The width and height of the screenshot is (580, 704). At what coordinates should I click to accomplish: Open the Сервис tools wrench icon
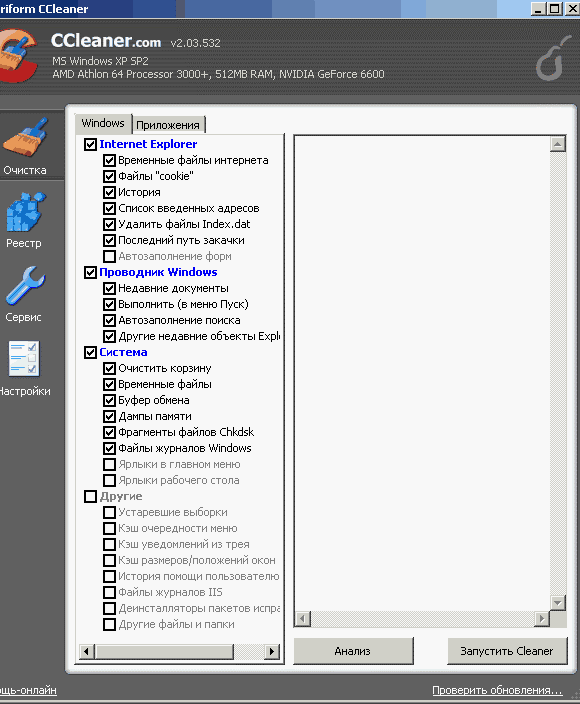pos(25,286)
